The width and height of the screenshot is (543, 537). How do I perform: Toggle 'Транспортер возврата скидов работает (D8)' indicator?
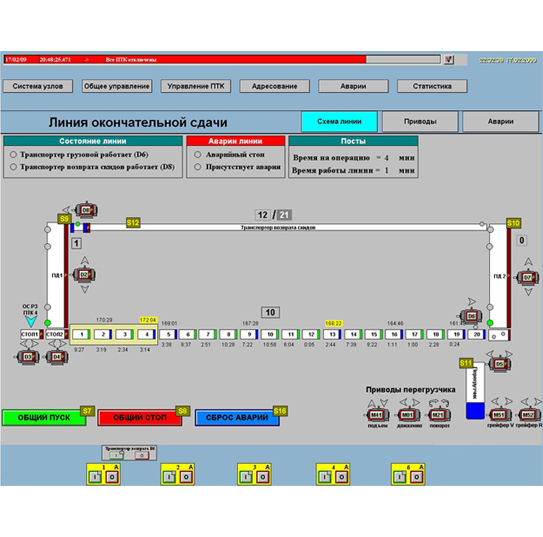click(13, 167)
